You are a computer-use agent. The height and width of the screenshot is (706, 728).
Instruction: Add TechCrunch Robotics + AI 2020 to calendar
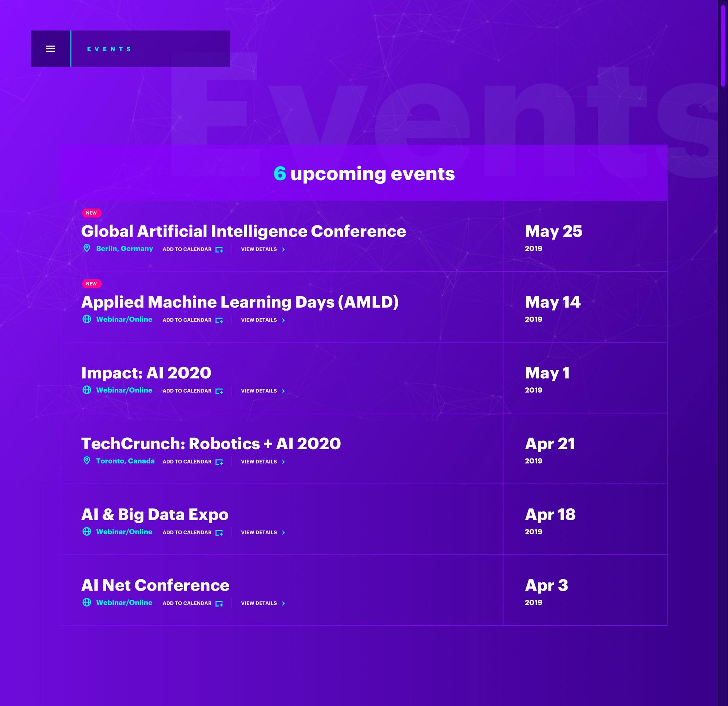tap(187, 461)
